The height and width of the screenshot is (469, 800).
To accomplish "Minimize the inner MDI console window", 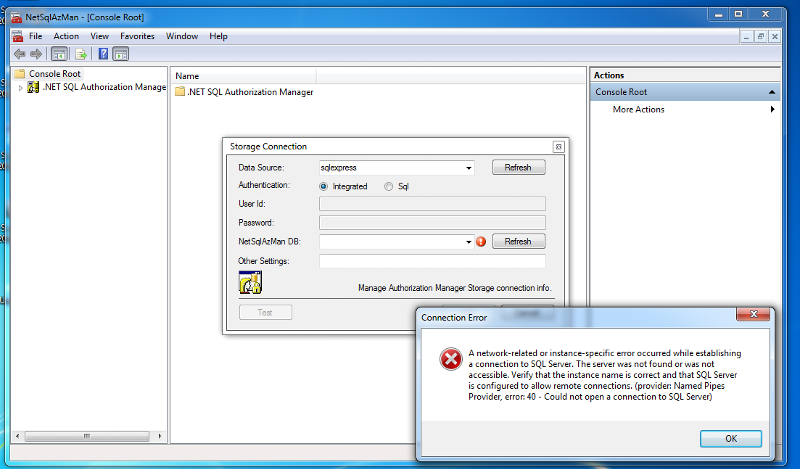I will [x=746, y=37].
